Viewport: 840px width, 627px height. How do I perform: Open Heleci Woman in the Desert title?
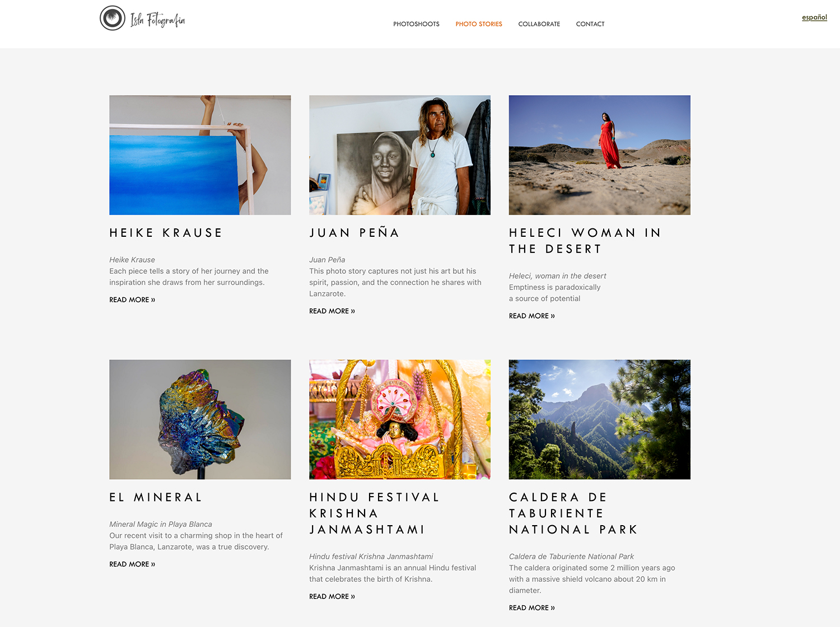click(x=585, y=241)
